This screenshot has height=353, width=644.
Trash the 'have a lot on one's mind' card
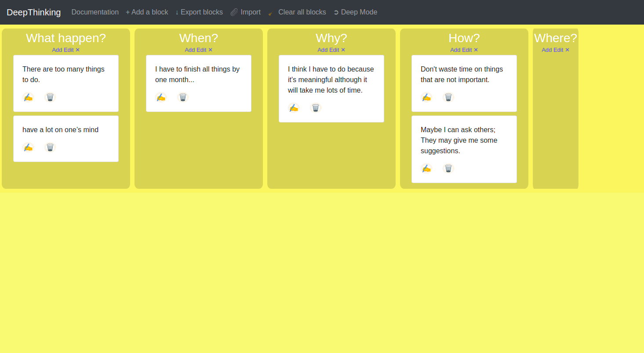tap(50, 148)
